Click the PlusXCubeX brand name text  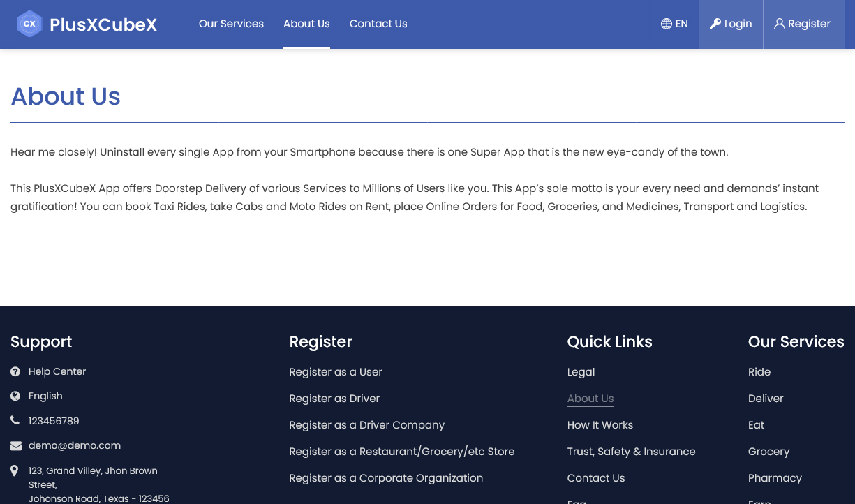click(x=103, y=24)
